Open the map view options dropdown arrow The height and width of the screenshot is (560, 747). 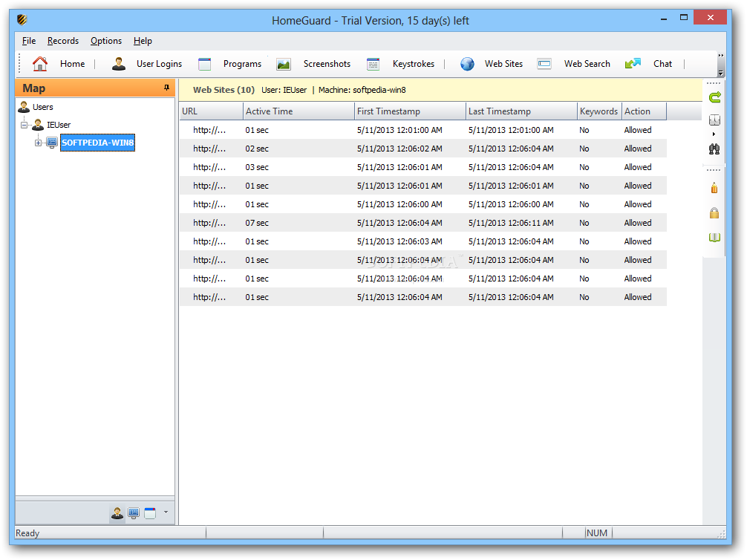[x=166, y=512]
